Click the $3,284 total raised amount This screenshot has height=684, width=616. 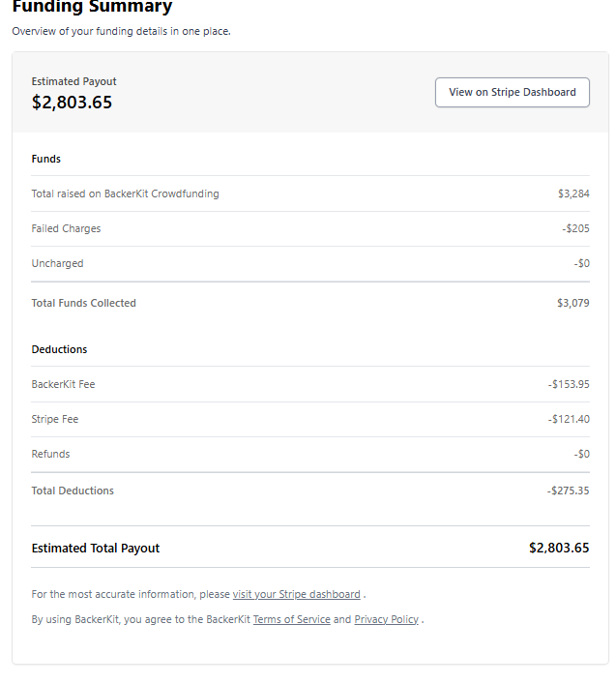click(x=573, y=193)
